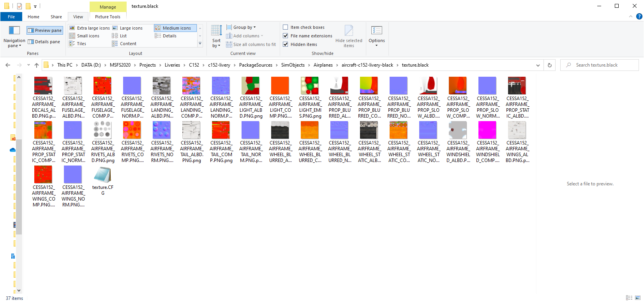Screen dimensions: 644x303
Task: Click the Up directory arrow
Action: 37,65
